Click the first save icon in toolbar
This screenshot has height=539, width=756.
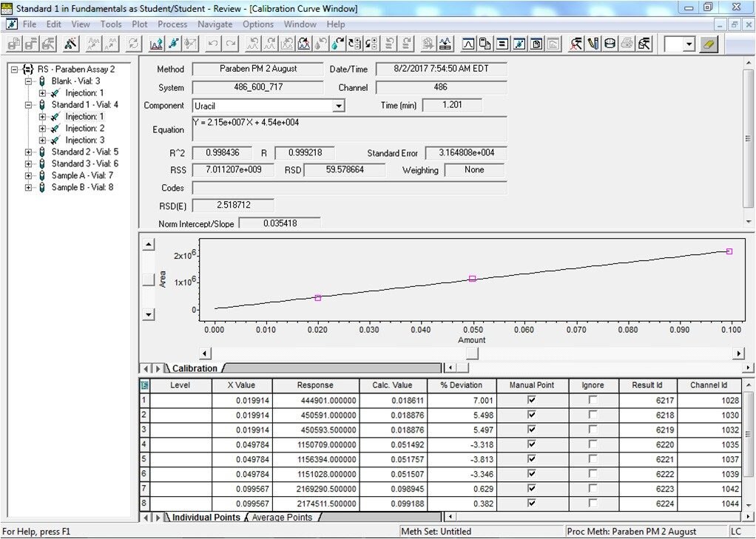tap(14, 44)
